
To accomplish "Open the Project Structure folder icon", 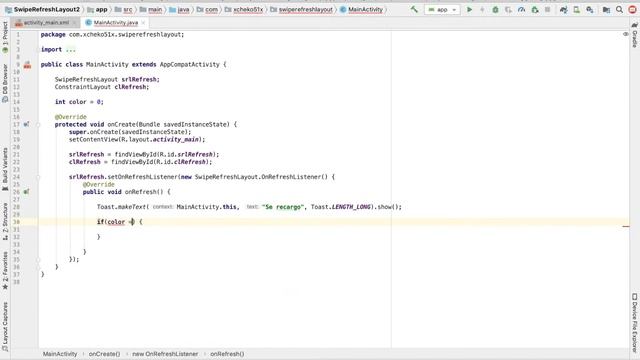I will (606, 9).
